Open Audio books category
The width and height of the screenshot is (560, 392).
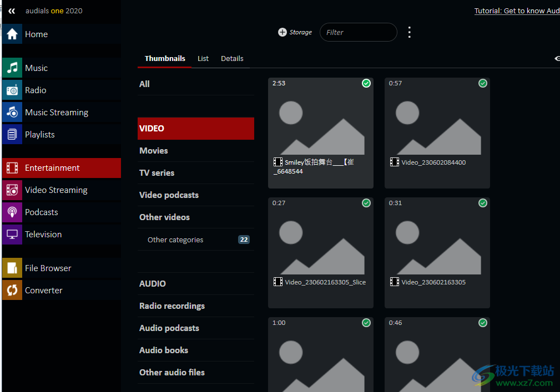196,350
